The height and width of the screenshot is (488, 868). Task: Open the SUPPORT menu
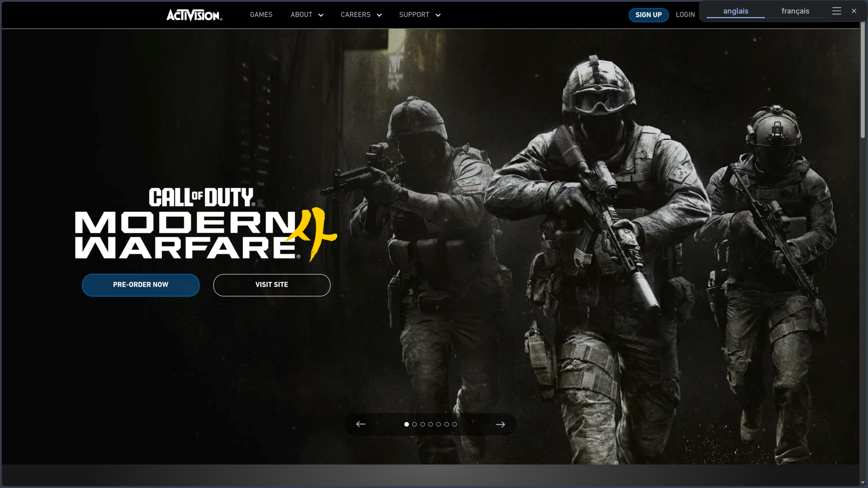coord(414,14)
